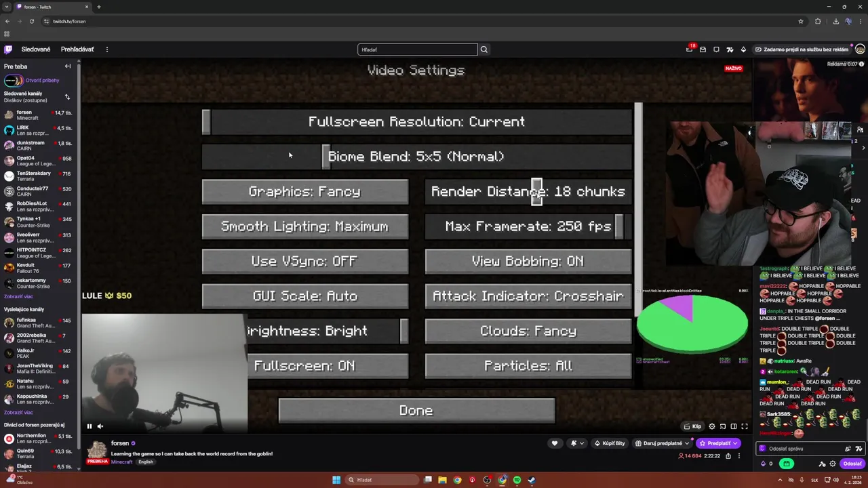Screen dimensions: 868x488
Task: Open player settings gear
Action: [x=711, y=426]
